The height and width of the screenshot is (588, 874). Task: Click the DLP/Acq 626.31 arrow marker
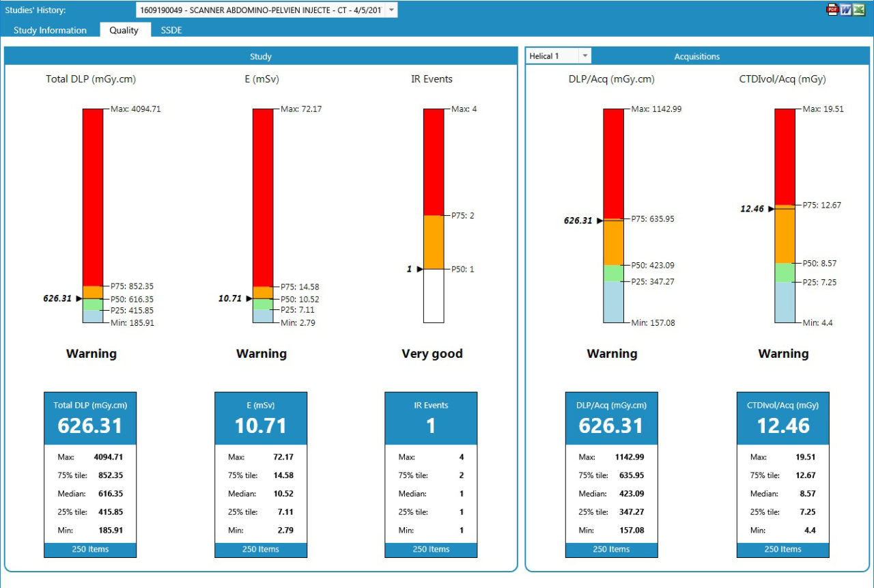(x=599, y=221)
